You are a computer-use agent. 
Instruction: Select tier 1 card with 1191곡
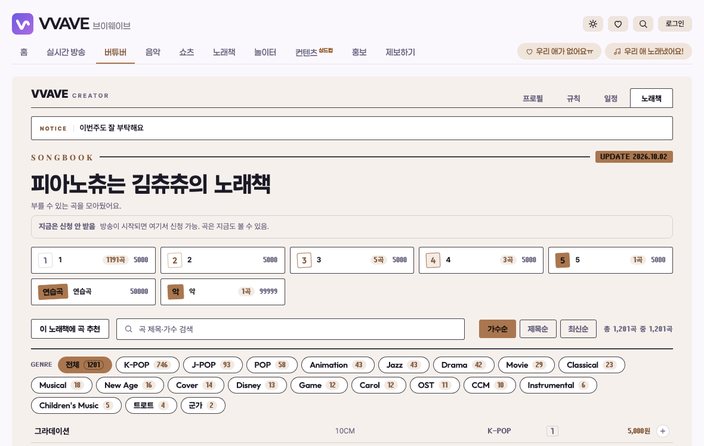click(93, 260)
